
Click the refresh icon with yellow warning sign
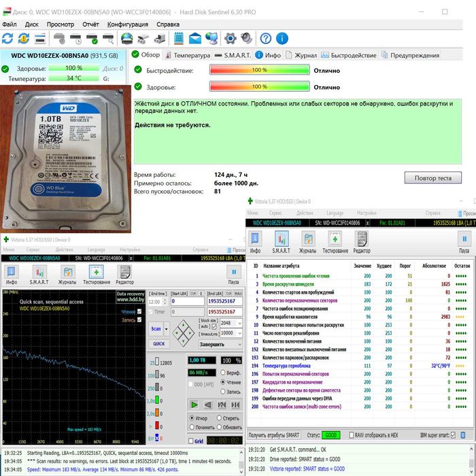[x=24, y=39]
